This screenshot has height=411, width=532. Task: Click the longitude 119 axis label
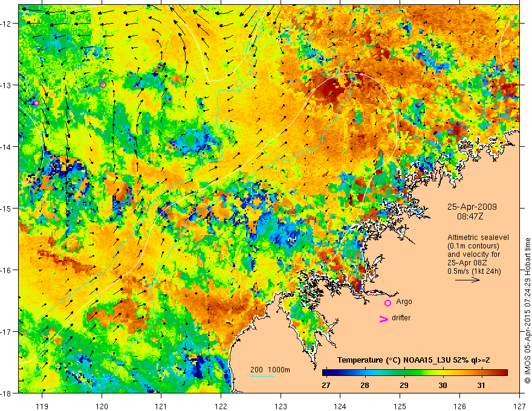[42, 406]
